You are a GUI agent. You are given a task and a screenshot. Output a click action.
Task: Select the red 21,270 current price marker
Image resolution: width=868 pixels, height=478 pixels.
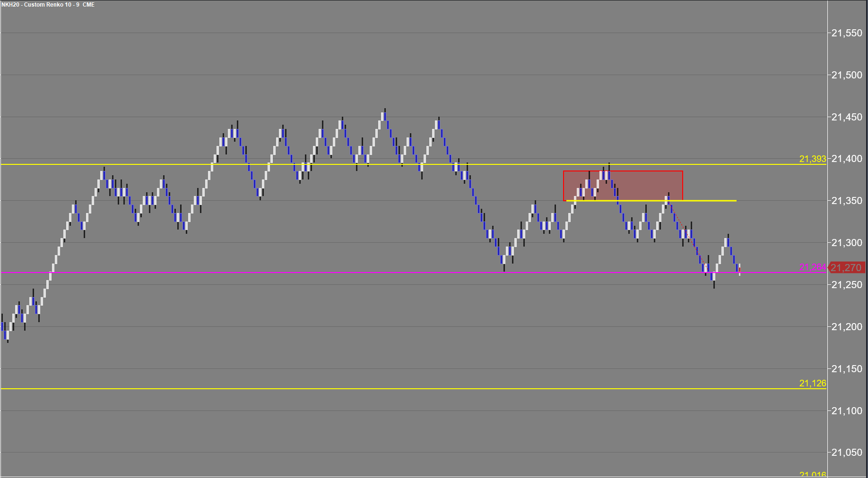(x=847, y=268)
